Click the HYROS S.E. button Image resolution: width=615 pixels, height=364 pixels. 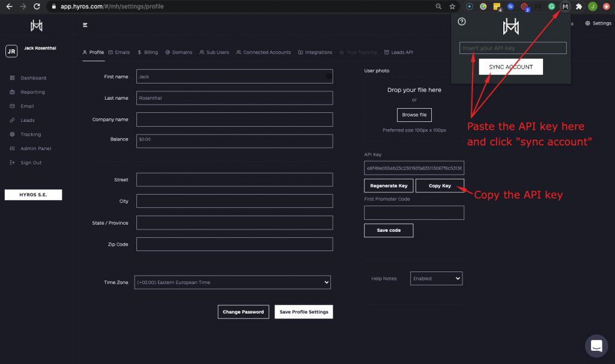coord(34,195)
